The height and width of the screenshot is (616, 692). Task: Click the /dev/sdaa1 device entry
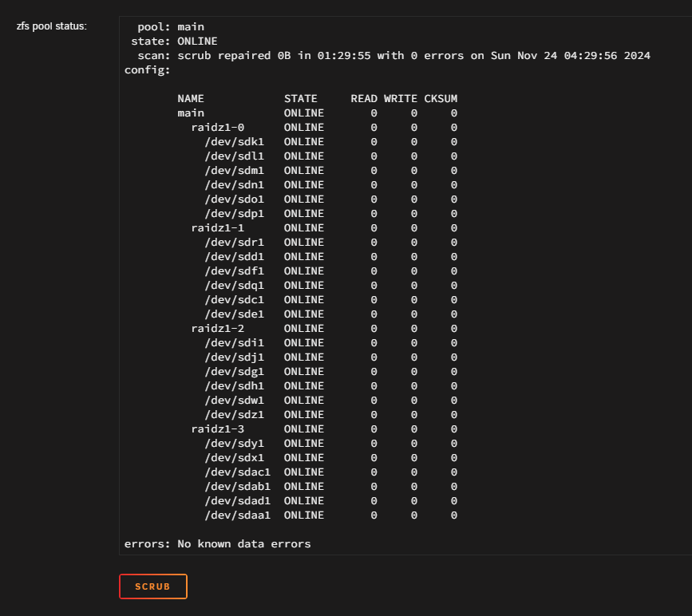(237, 515)
